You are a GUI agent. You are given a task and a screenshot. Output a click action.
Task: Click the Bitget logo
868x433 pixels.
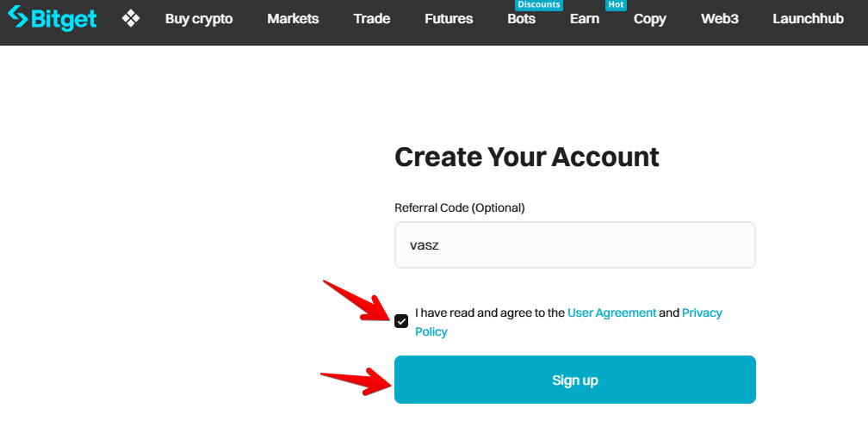pyautogui.click(x=52, y=18)
